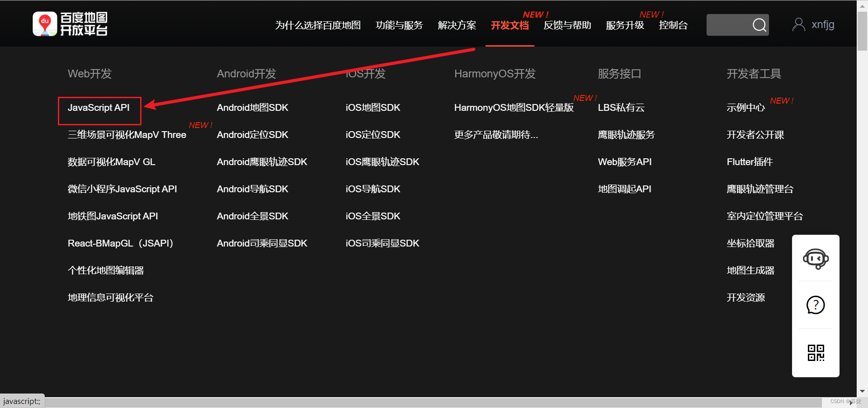This screenshot has height=408, width=868.
Task: Open Android全景SDK
Action: pos(253,216)
